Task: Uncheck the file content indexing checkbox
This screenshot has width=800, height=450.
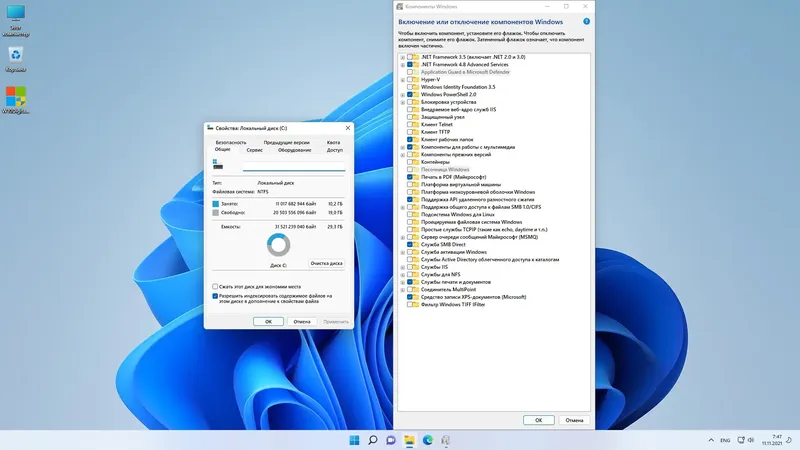Action: pos(215,296)
